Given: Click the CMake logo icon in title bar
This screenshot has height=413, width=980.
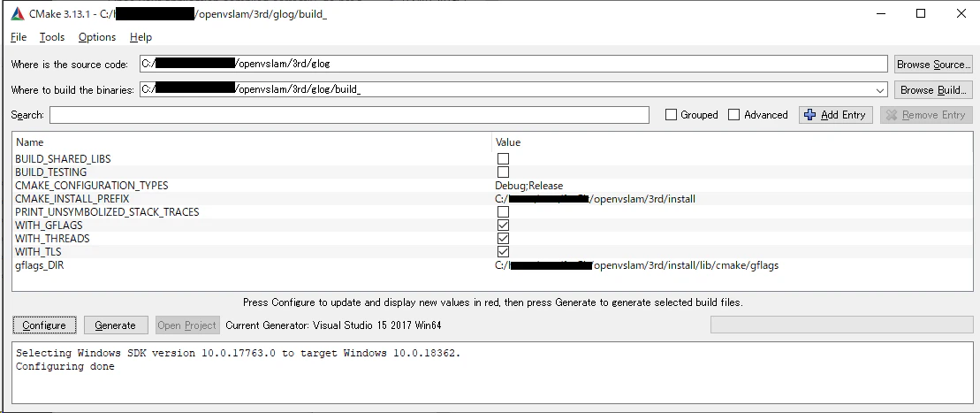Looking at the screenshot, I should click(17, 14).
